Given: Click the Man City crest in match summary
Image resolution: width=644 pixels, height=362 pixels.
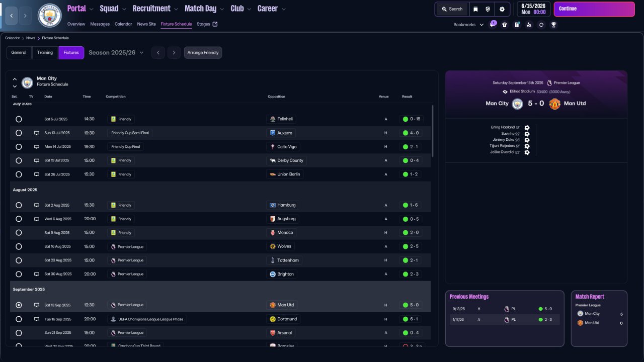Looking at the screenshot, I should point(518,104).
